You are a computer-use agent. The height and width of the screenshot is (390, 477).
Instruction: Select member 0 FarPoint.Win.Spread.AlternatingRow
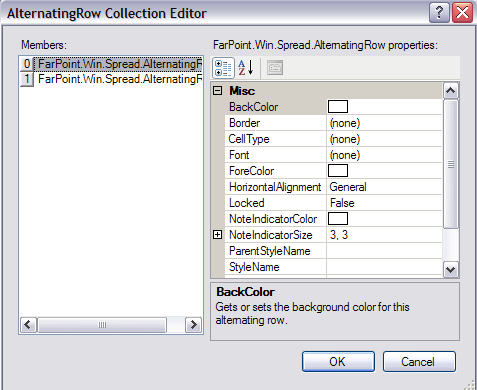coord(111,64)
